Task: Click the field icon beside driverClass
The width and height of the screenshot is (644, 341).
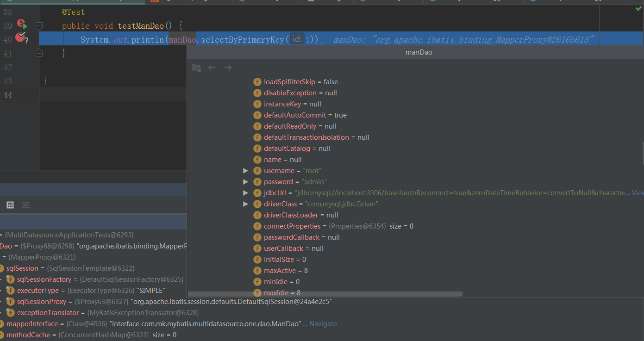Action: (257, 204)
